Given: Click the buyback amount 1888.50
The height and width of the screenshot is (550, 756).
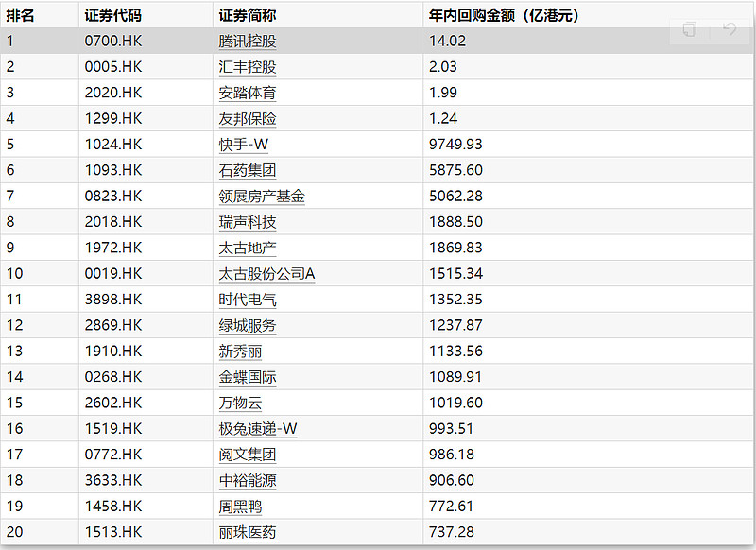Looking at the screenshot, I should click(455, 222).
